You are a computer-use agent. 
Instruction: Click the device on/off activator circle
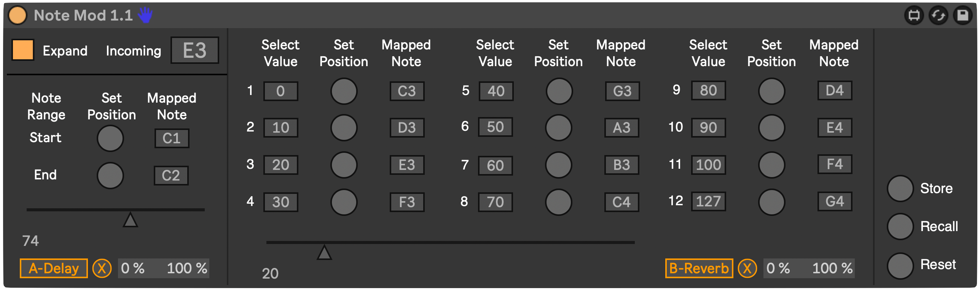[x=18, y=16]
